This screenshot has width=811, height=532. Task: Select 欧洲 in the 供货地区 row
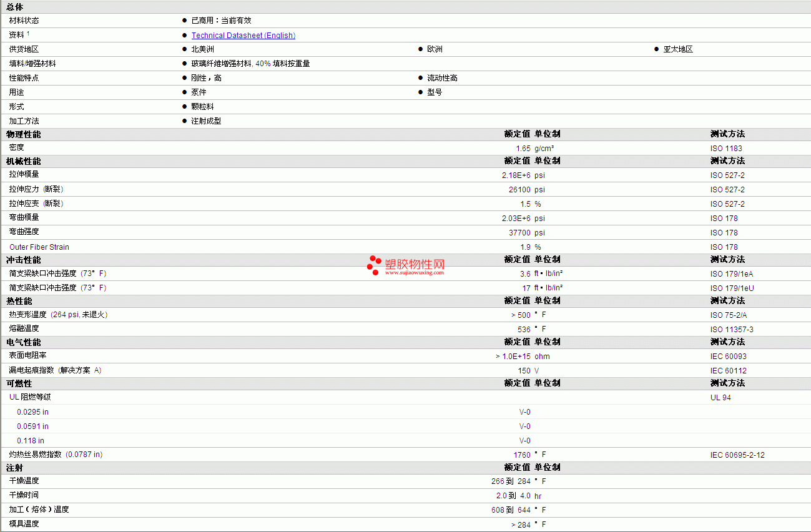click(435, 49)
